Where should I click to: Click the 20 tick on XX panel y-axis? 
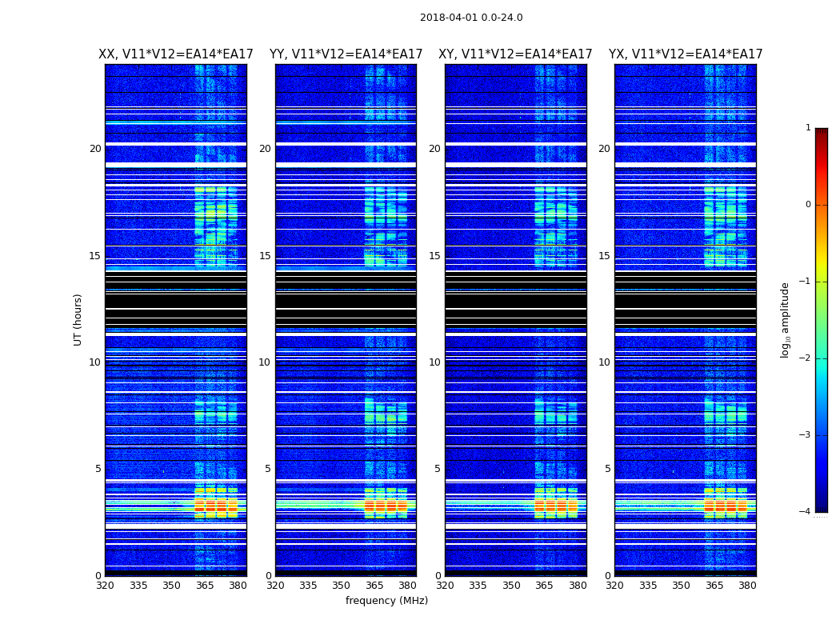95,149
